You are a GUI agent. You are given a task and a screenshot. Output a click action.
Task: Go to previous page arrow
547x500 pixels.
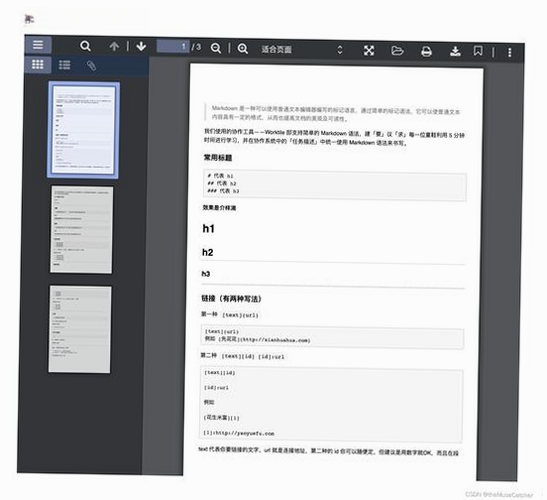[114, 46]
